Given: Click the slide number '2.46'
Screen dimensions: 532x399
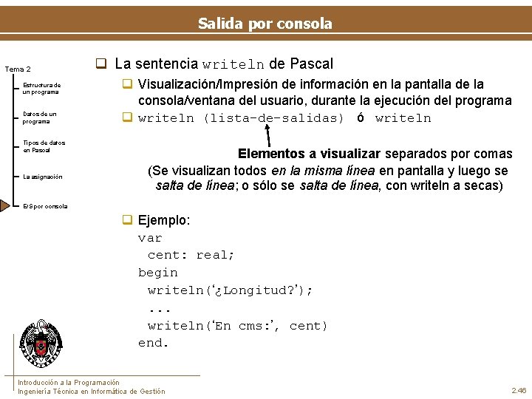Looking at the screenshot, I should (519, 391).
